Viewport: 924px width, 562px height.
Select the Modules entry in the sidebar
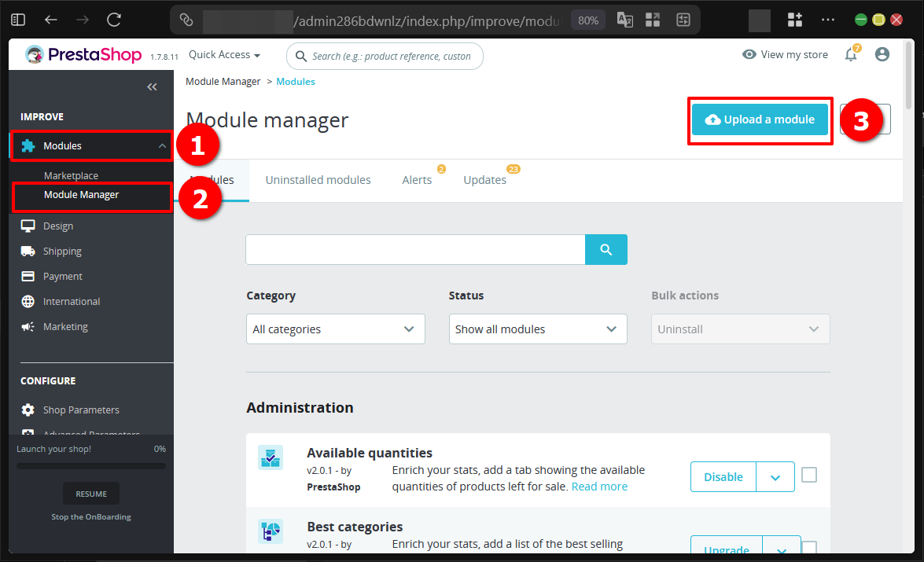pos(63,145)
